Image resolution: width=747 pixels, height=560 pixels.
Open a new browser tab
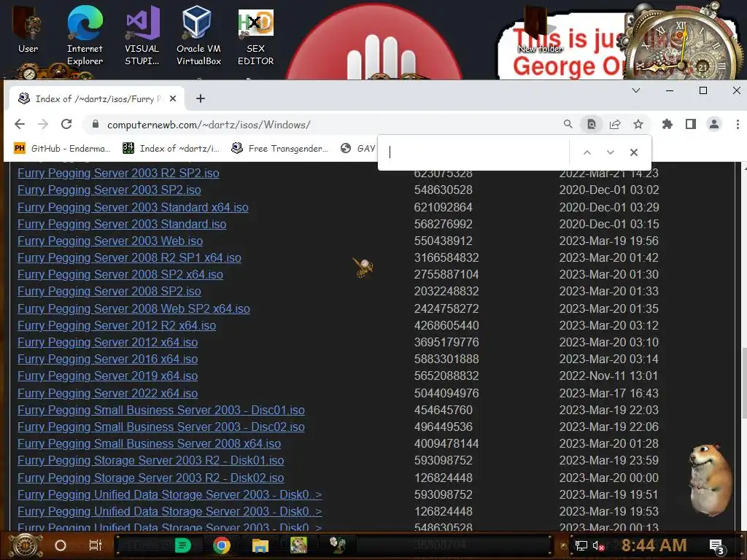201,98
